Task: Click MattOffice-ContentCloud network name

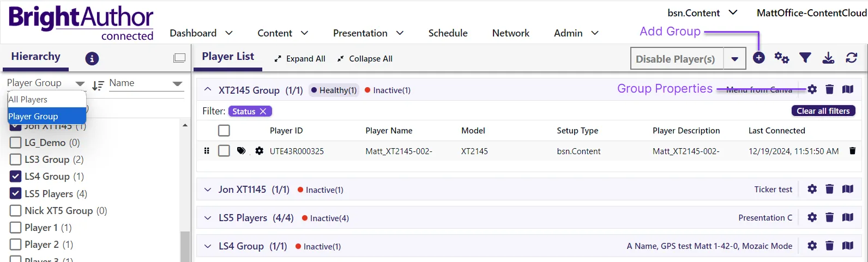Action: [811, 13]
